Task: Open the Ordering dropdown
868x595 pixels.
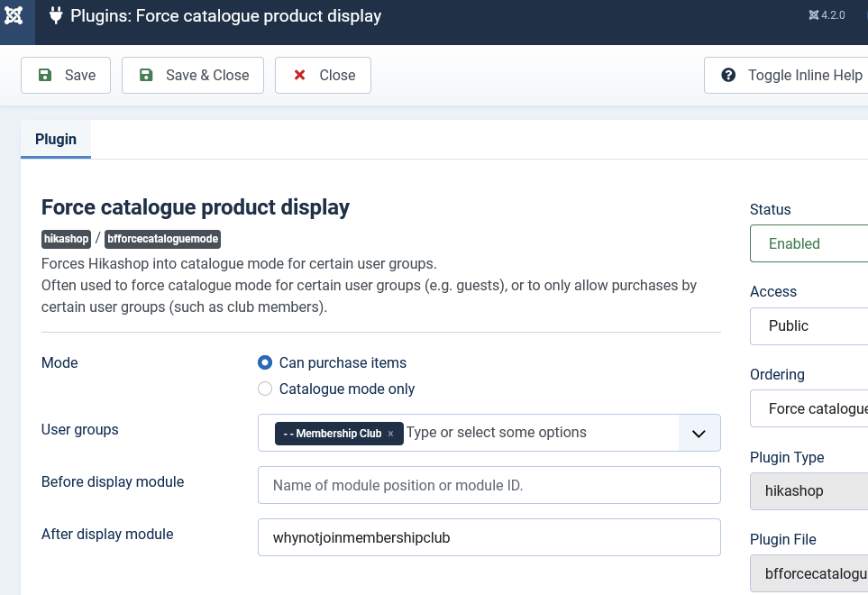Action: point(809,408)
